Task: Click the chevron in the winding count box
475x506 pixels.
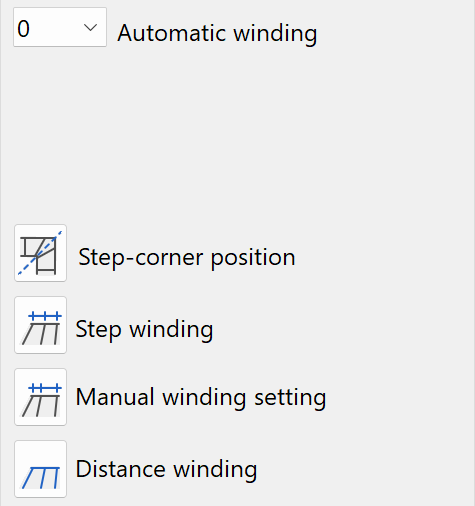Action: (90, 28)
